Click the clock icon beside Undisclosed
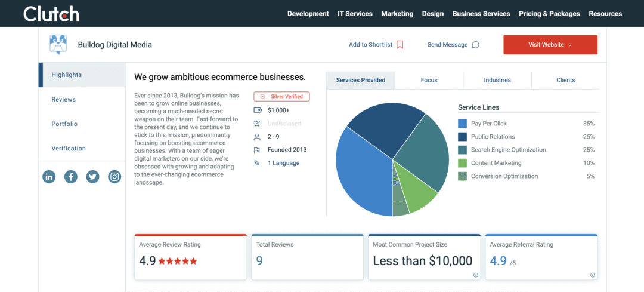 (257, 124)
